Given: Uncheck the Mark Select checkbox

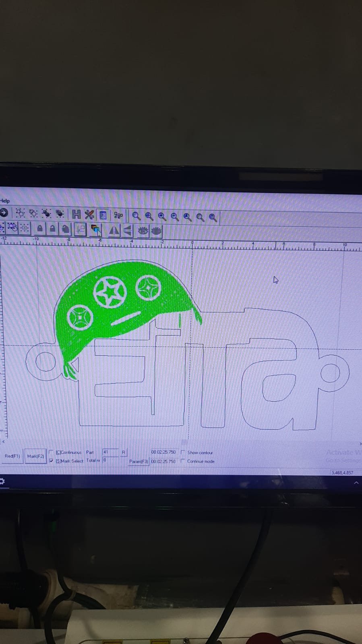Looking at the screenshot, I should 51,461.
